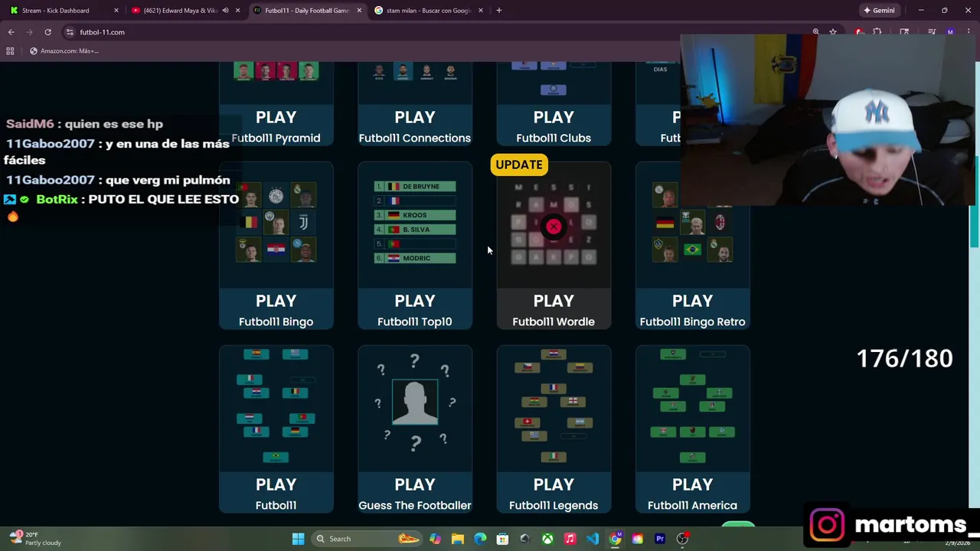Open File Explorer from the taskbar
980x551 pixels.
(457, 539)
